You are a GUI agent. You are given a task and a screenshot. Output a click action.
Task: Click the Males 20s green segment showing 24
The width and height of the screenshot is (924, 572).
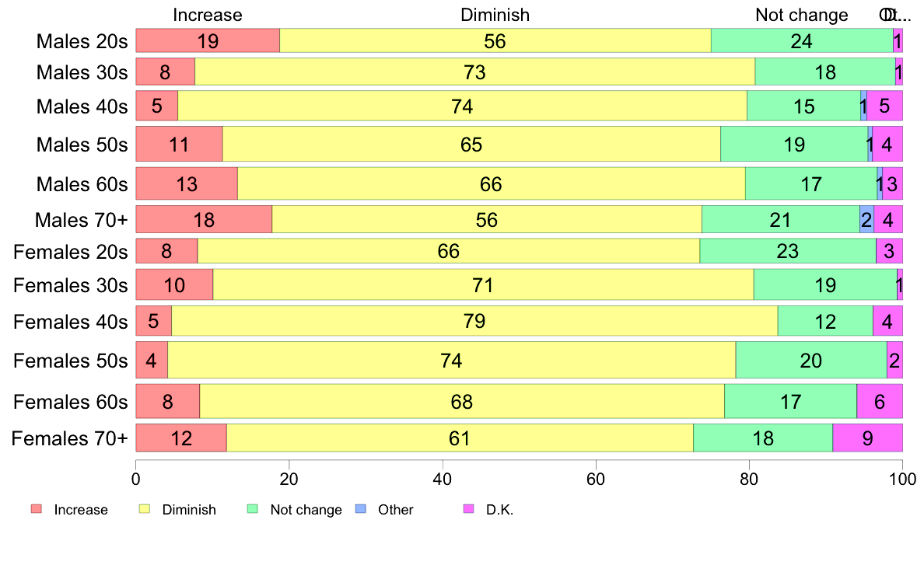click(802, 41)
